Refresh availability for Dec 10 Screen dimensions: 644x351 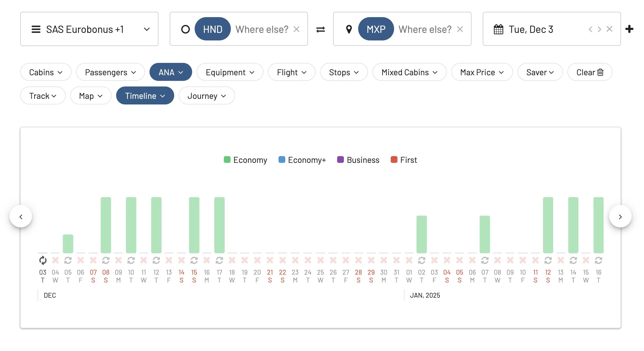[131, 260]
